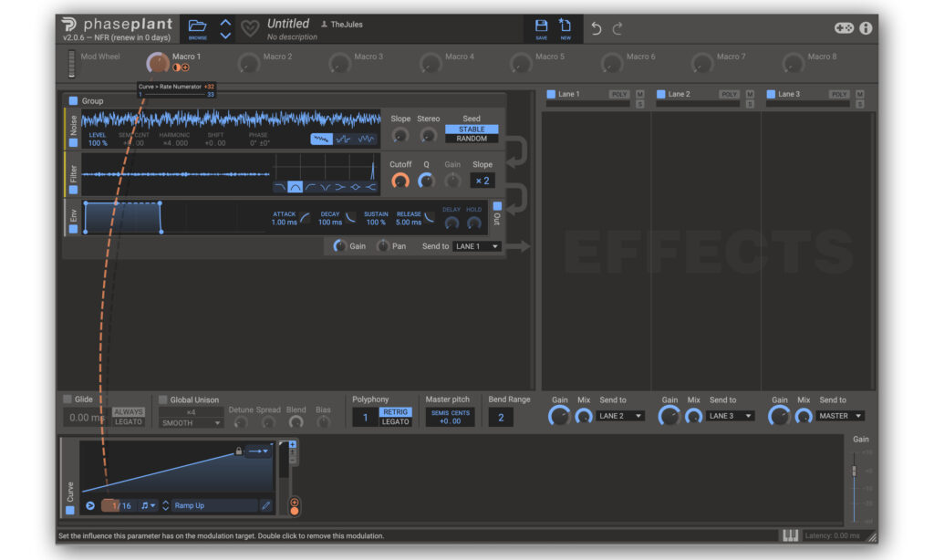Click the Curve play/retrigger icon
934x560 pixels.
90,506
